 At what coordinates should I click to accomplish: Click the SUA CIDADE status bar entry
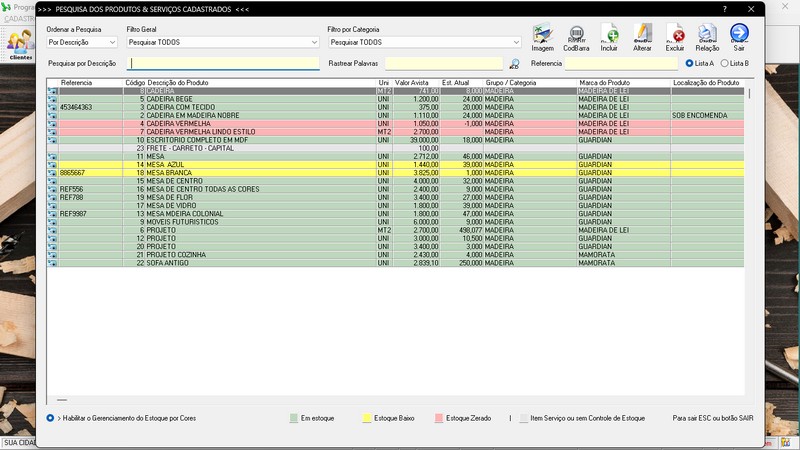(19, 442)
